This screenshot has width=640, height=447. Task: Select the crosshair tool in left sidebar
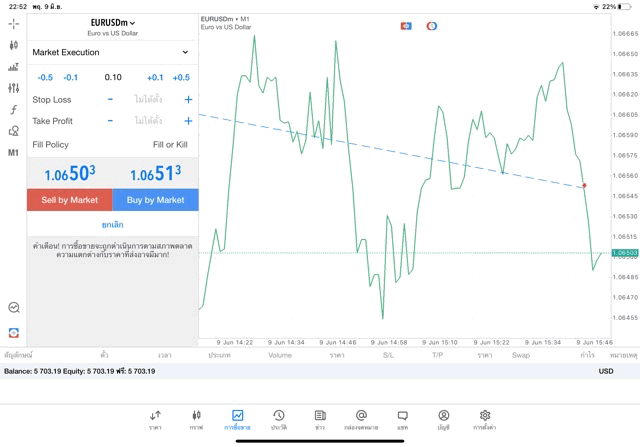pyautogui.click(x=13, y=24)
